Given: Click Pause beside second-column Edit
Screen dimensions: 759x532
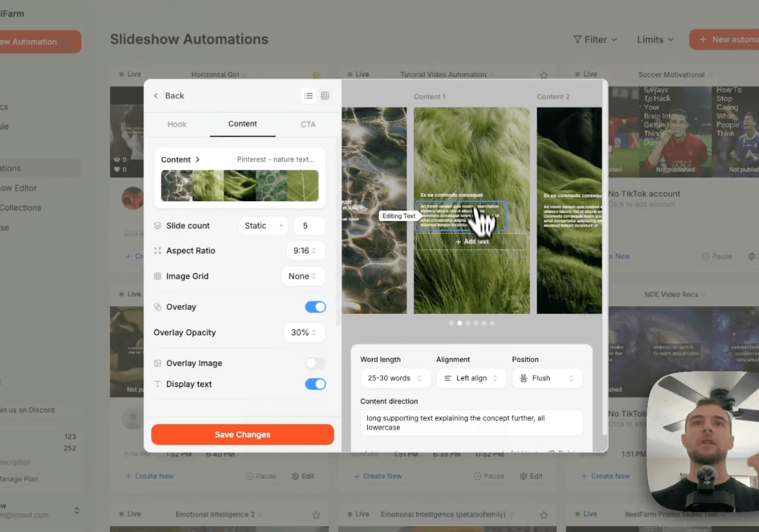Looking at the screenshot, I should click(x=489, y=476).
